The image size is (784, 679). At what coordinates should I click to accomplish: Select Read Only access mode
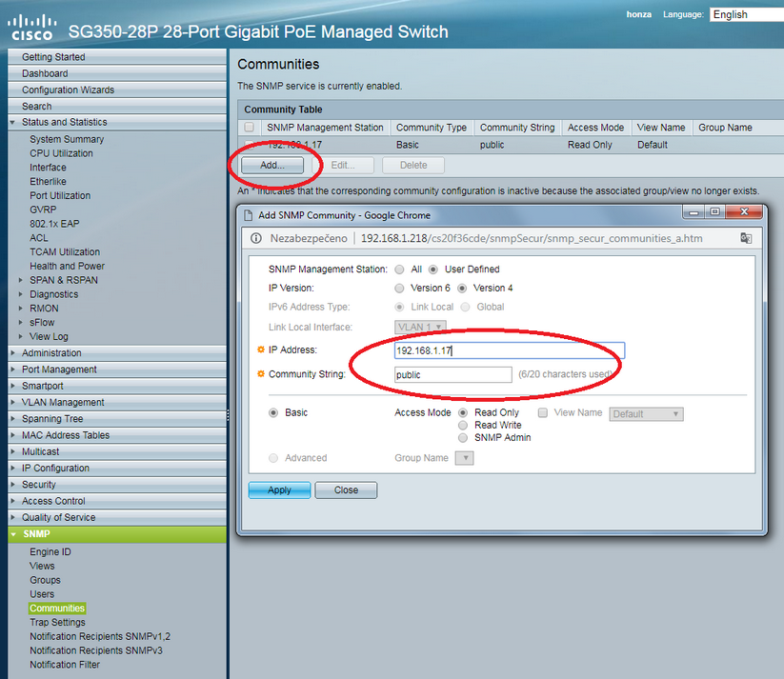(x=463, y=412)
